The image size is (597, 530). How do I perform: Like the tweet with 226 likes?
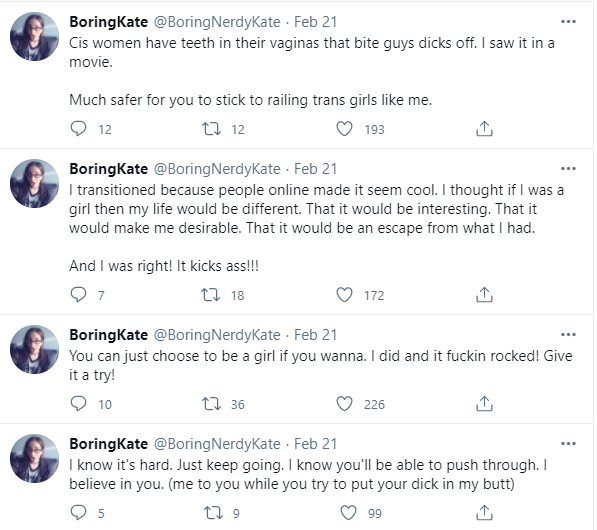[x=344, y=404]
